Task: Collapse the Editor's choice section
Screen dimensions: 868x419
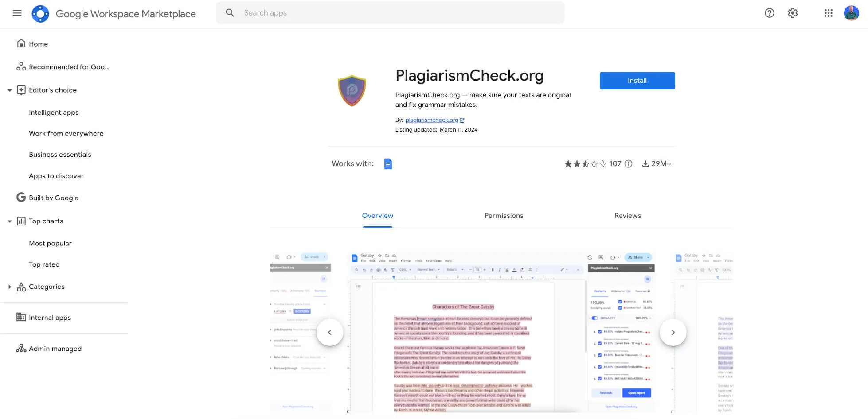Action: (x=9, y=90)
